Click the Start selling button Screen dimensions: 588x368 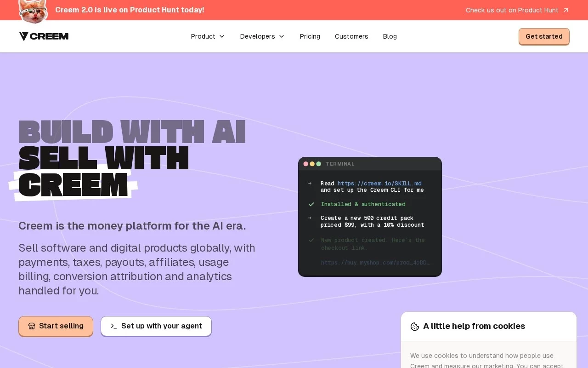point(56,326)
